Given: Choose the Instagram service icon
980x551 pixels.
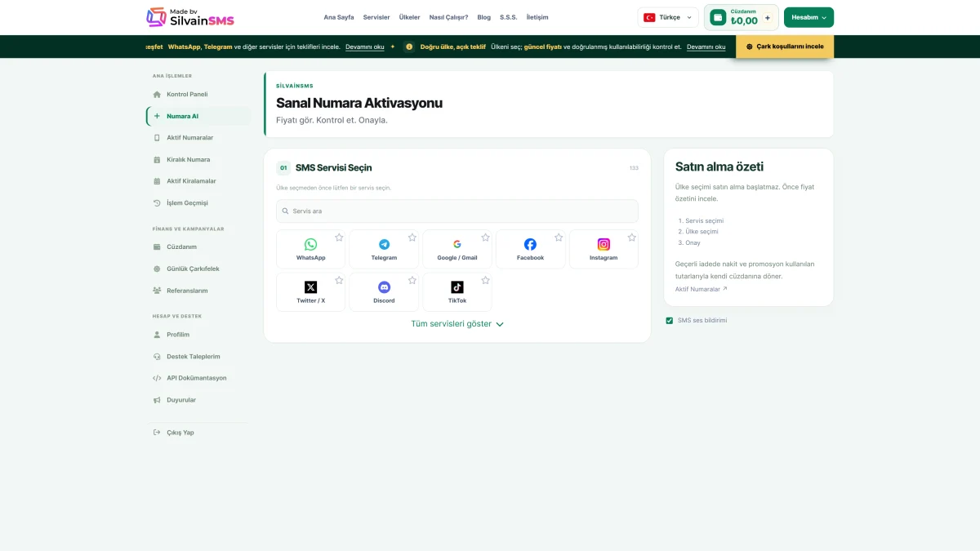Looking at the screenshot, I should pos(604,244).
